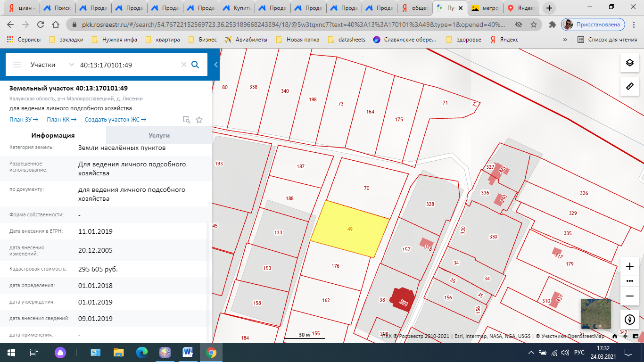This screenshot has height=362, width=644.
Task: Click the yellow highlighted parcel 49
Action: click(x=349, y=229)
